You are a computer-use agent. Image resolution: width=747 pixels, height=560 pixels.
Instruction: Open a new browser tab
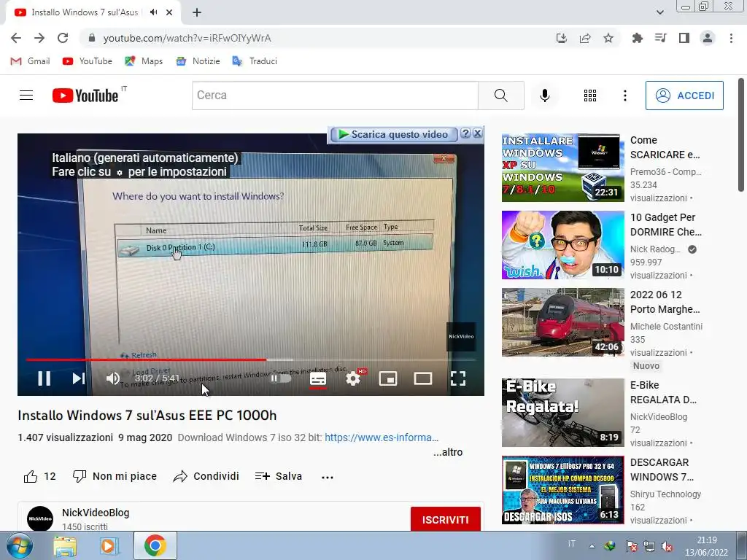pos(197,12)
